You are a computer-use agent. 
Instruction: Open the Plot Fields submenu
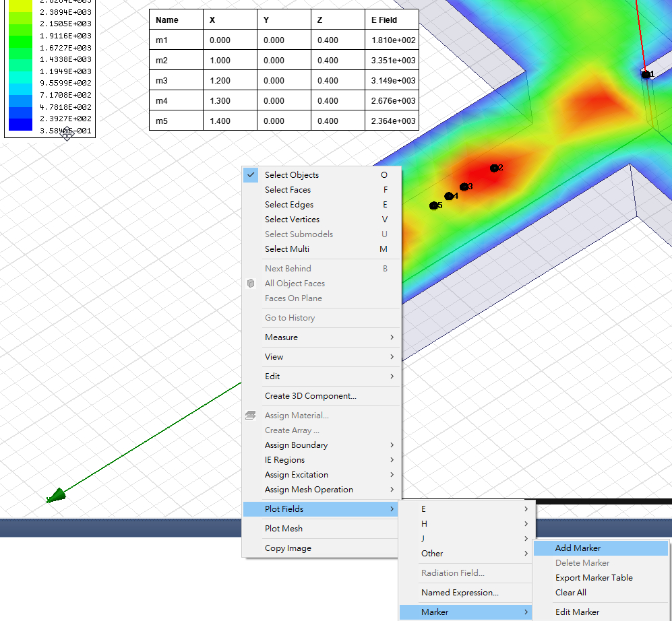pos(322,509)
